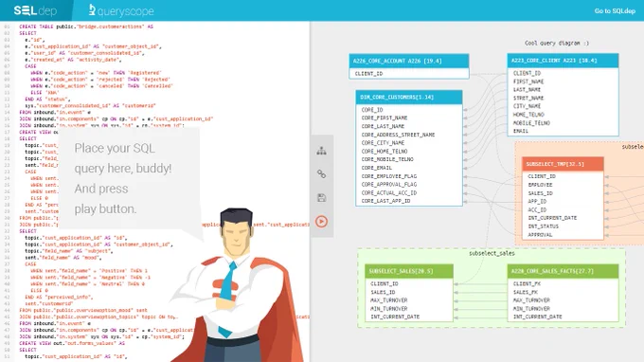Image resolution: width=644 pixels, height=362 pixels.
Task: Click the subselect_sales group label
Action: [x=492, y=254]
